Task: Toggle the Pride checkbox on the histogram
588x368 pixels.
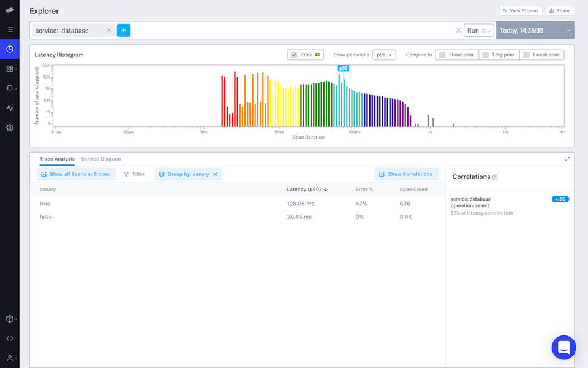Action: coord(295,55)
